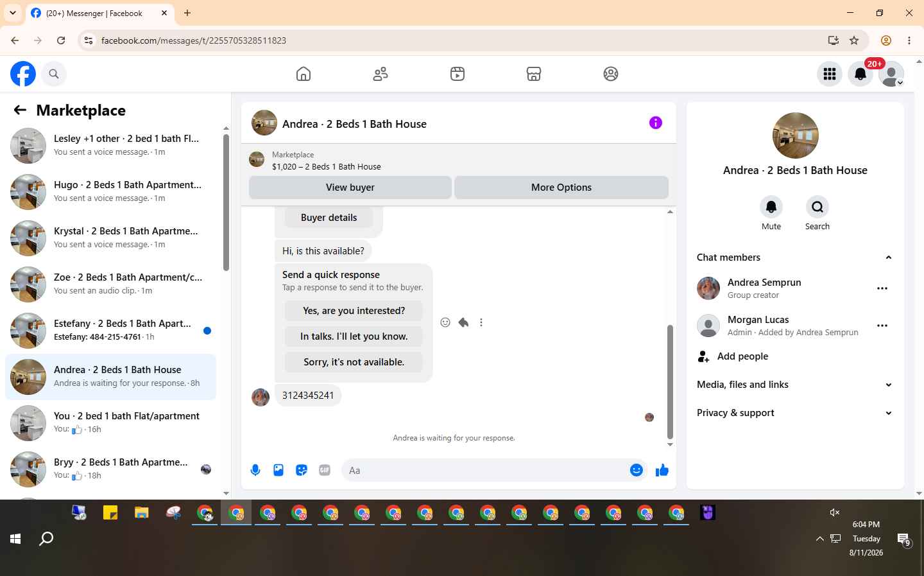Mute the conversation with bell icon
Image resolution: width=924 pixels, height=576 pixels.
(x=771, y=207)
